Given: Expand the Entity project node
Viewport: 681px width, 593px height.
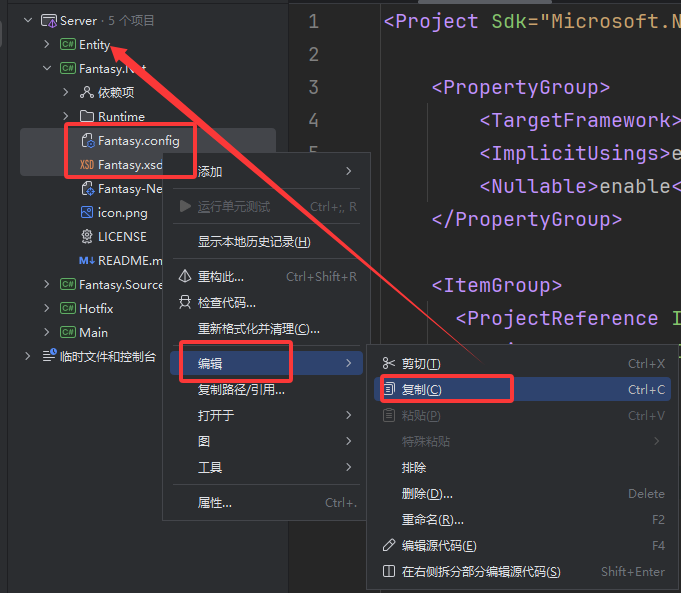Looking at the screenshot, I should coord(47,44).
